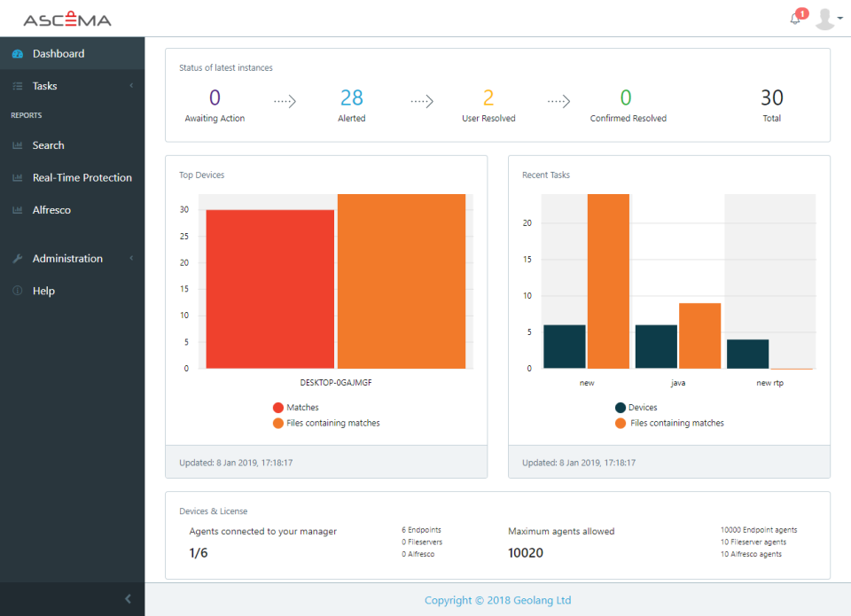Screen dimensions: 851x616
Task: Click the Alerted count of 28
Action: 351,97
